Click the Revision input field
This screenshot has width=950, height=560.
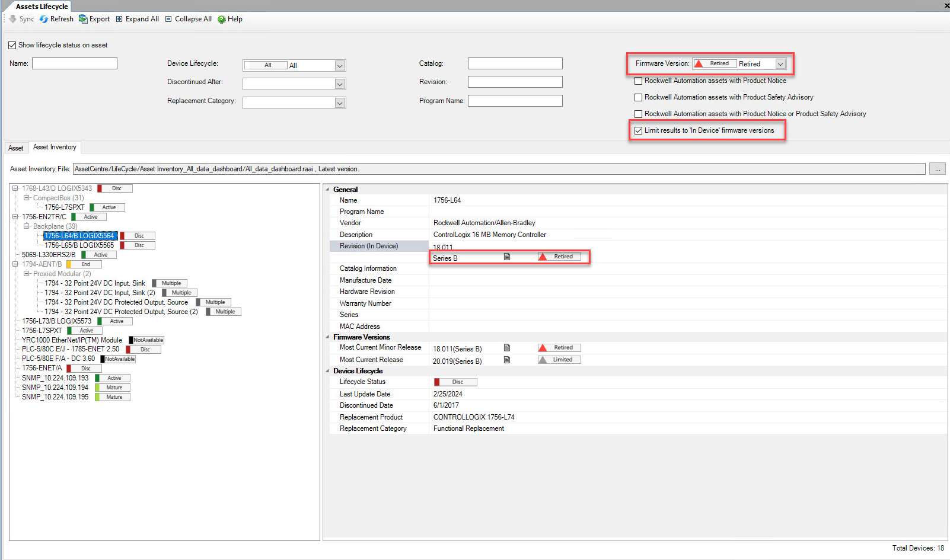[x=515, y=82]
